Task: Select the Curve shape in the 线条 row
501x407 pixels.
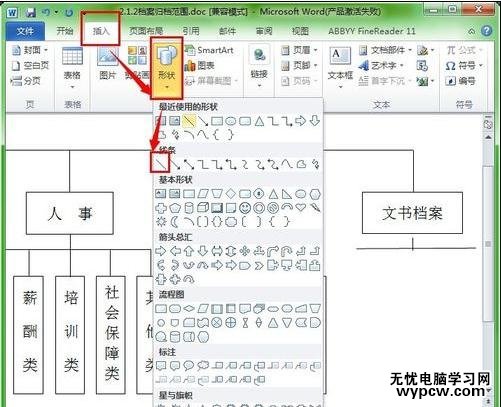Action: coord(287,164)
